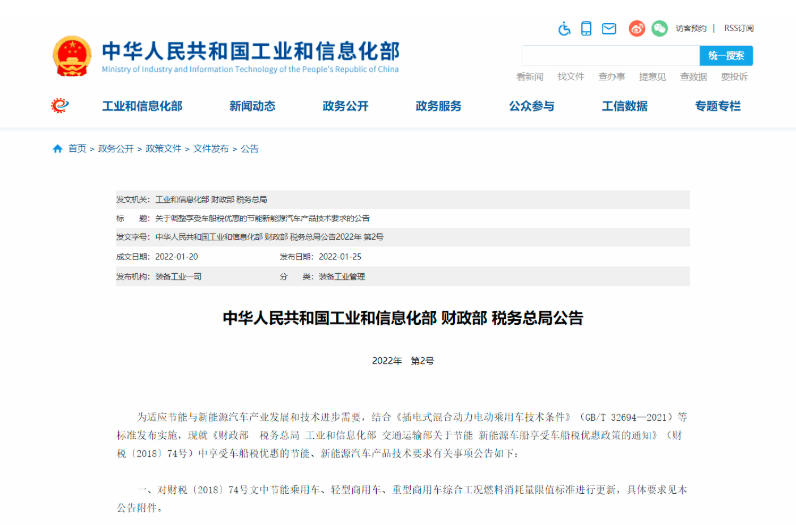
Task: Open the 新闻动态 menu
Action: pyautogui.click(x=252, y=106)
